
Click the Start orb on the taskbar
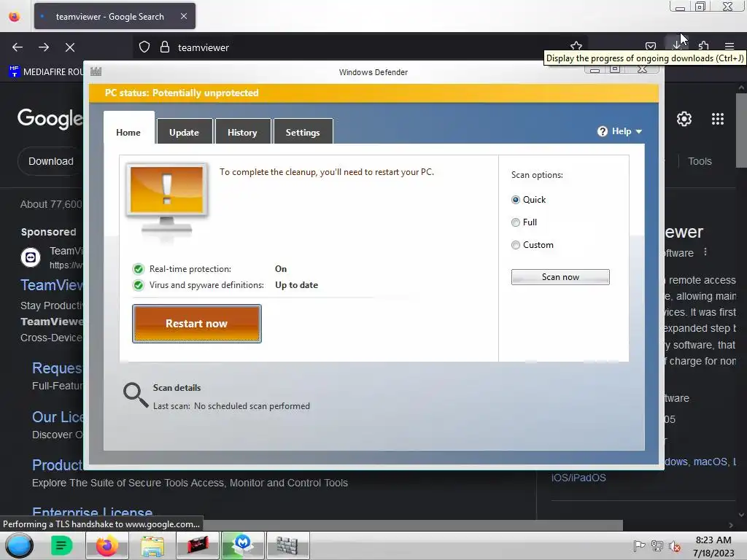[19, 545]
